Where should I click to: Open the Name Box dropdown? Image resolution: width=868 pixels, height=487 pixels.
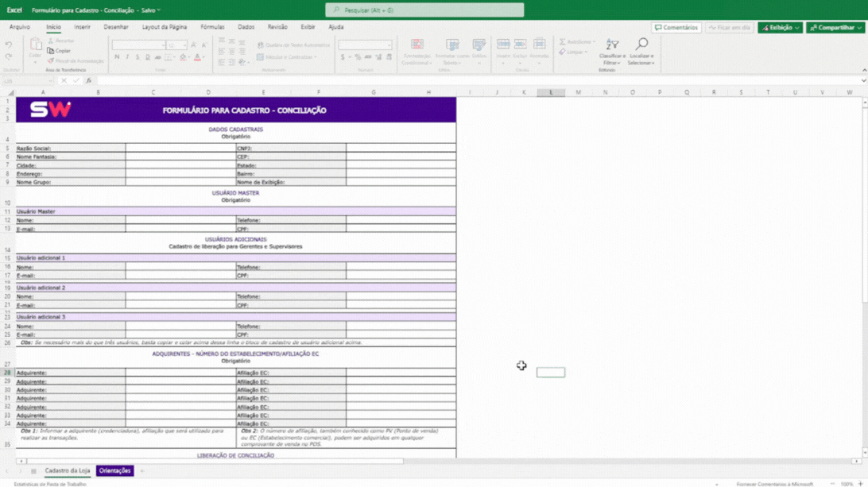(50, 81)
